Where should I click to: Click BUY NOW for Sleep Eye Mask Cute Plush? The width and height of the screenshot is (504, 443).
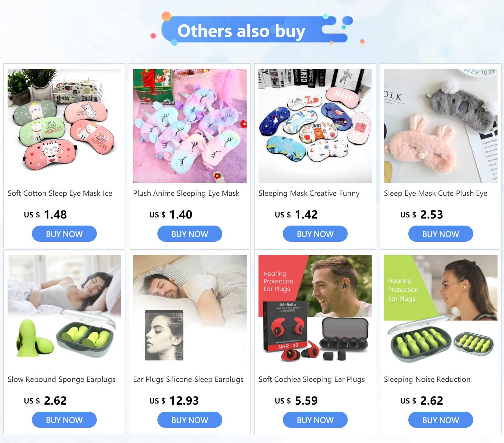pos(441,234)
